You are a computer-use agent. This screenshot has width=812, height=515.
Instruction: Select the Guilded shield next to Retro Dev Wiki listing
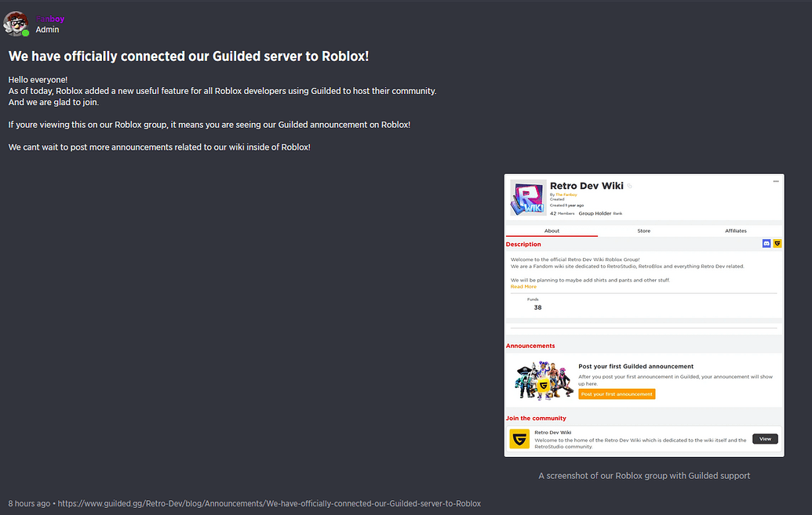click(519, 439)
